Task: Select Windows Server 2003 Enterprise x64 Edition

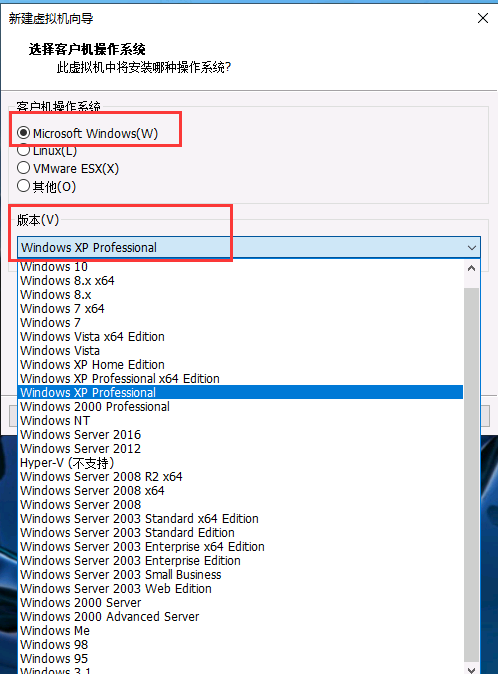Action: point(240,546)
